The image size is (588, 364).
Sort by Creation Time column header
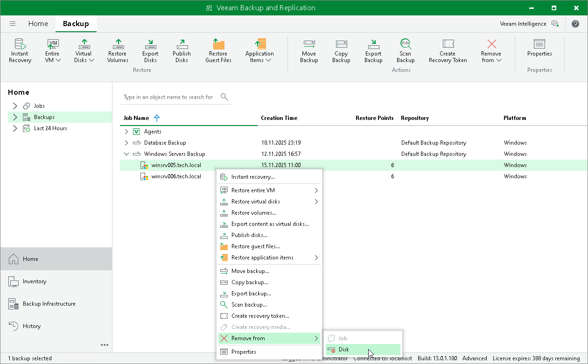pos(279,118)
